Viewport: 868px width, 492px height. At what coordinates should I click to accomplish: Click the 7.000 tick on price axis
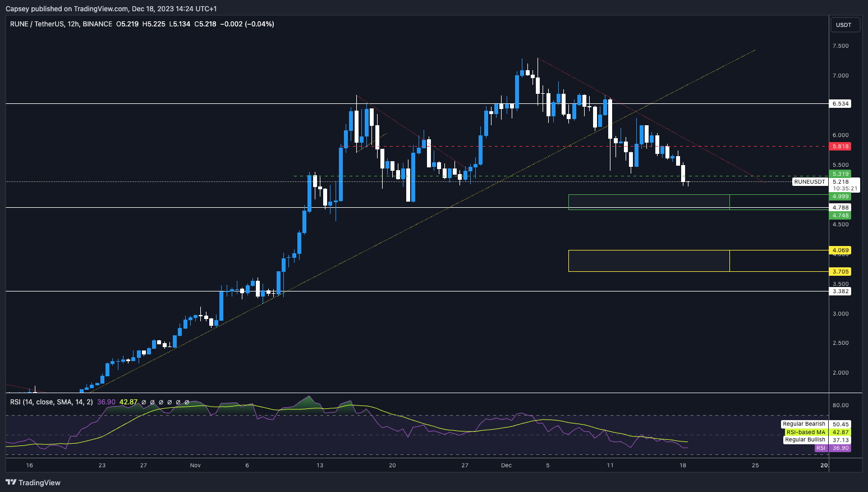841,76
